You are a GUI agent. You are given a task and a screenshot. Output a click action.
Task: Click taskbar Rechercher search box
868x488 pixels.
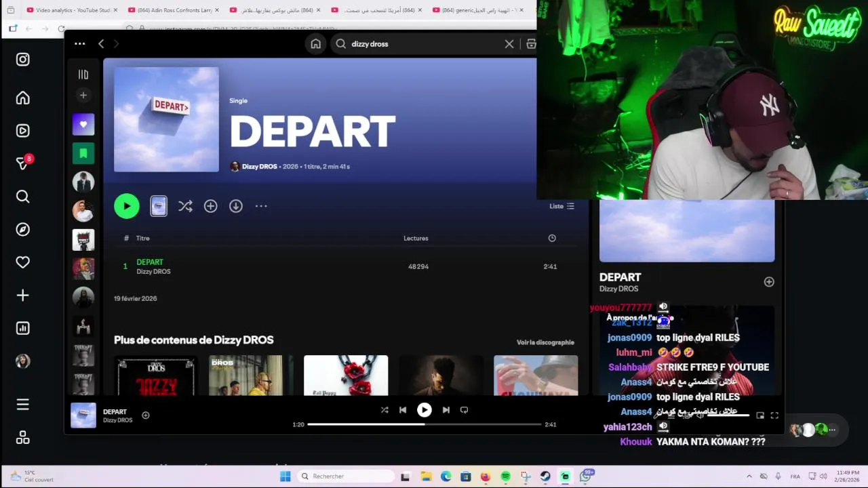tap(346, 476)
